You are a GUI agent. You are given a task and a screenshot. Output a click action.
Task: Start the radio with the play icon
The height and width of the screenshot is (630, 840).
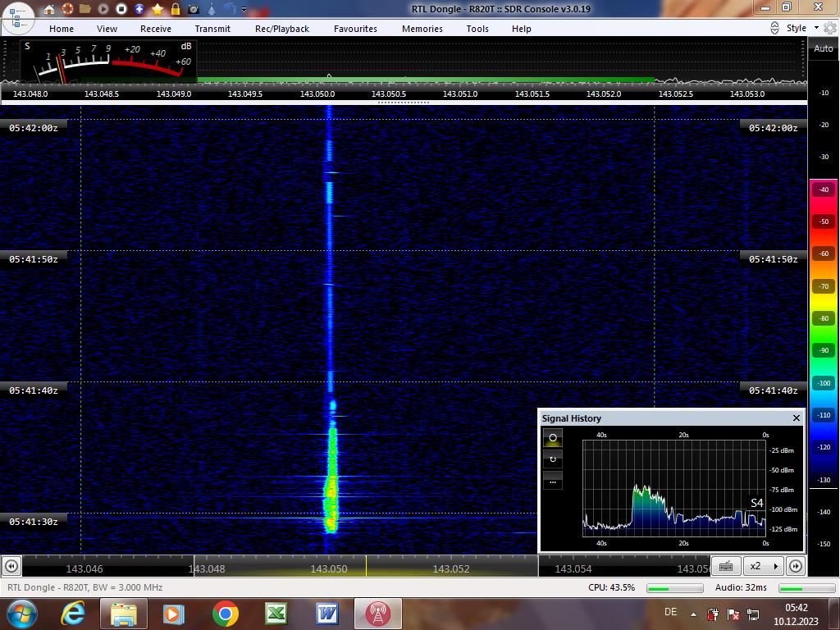coord(103,9)
